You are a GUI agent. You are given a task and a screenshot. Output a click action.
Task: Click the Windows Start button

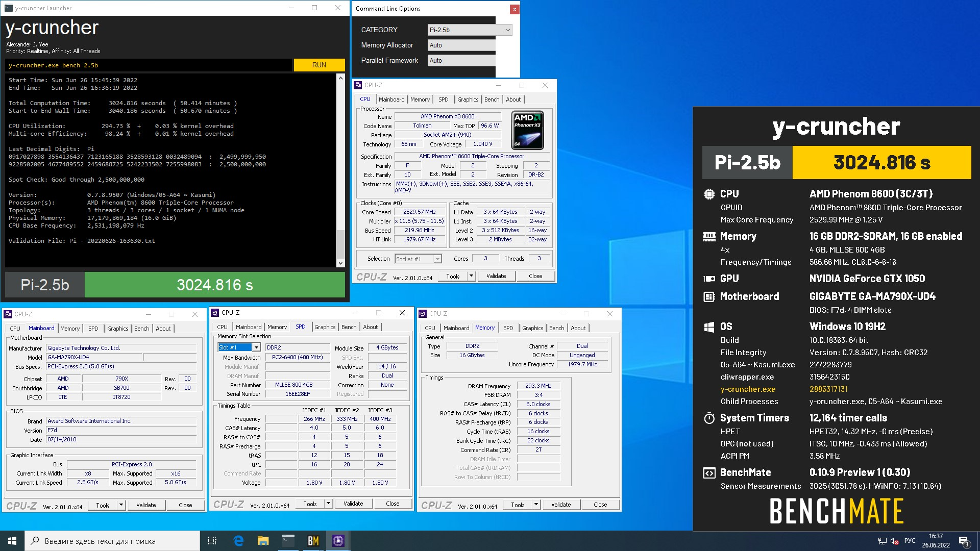point(12,541)
